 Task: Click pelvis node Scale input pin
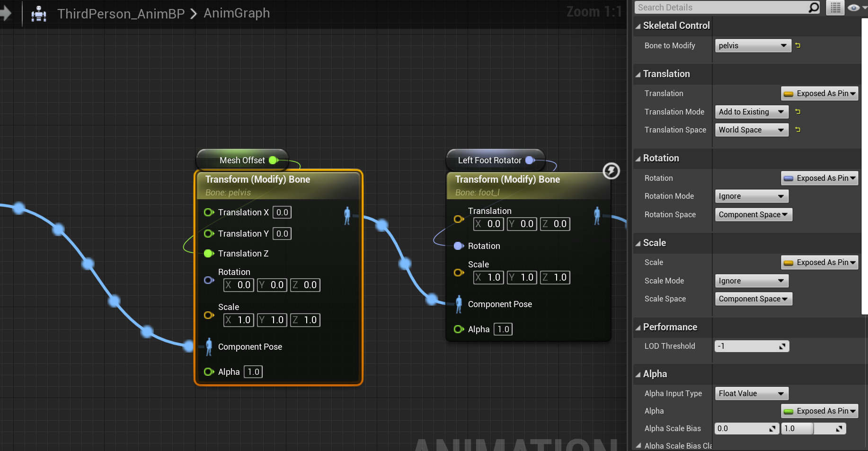pos(209,315)
